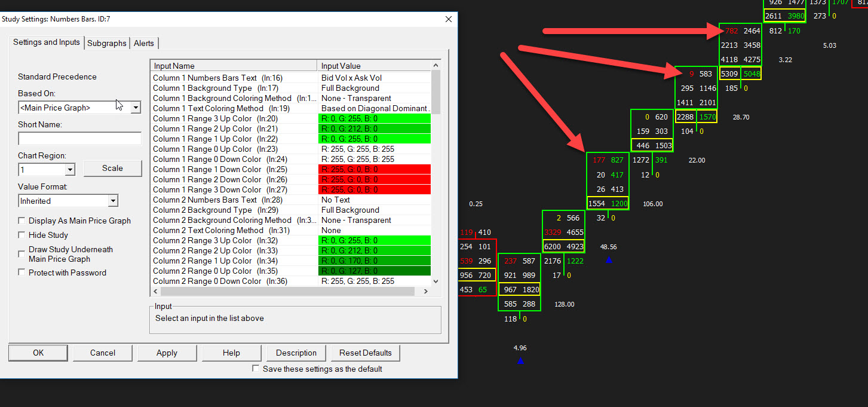Select Column 1 Range 0 Down Color row
868x407 pixels.
(x=291, y=159)
